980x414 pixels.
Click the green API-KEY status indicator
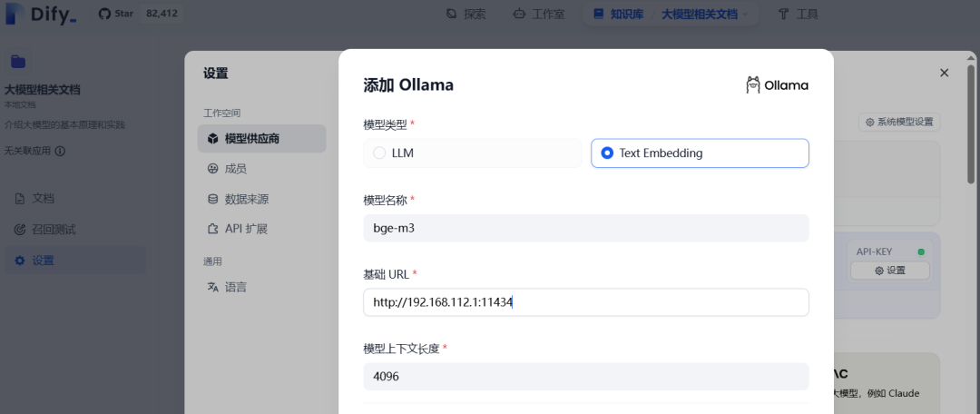(921, 252)
